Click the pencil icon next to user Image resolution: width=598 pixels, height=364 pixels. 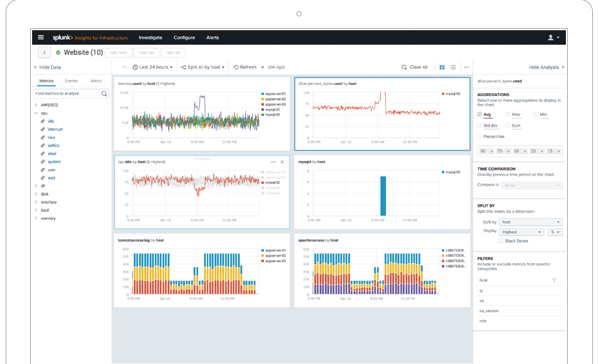click(x=43, y=170)
